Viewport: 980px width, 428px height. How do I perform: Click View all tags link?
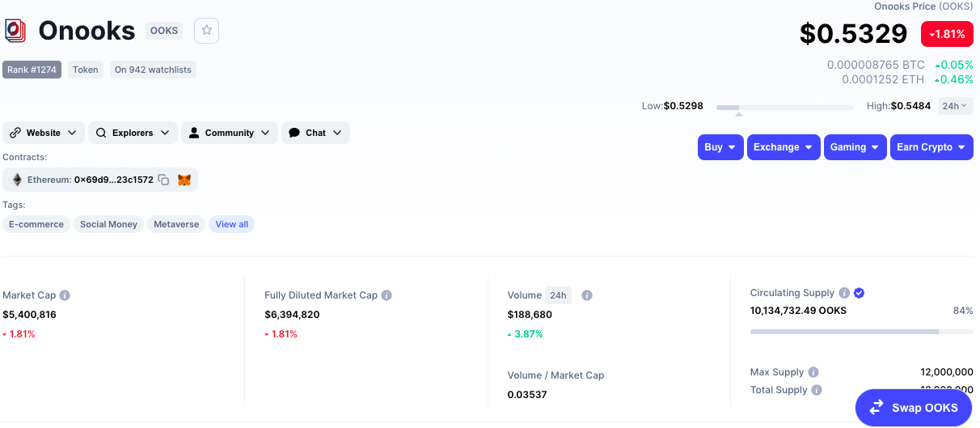click(x=231, y=224)
